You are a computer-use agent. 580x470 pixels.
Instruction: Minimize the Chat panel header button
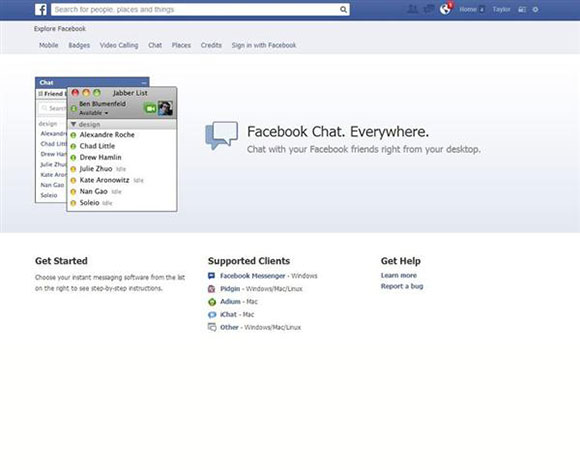point(144,82)
